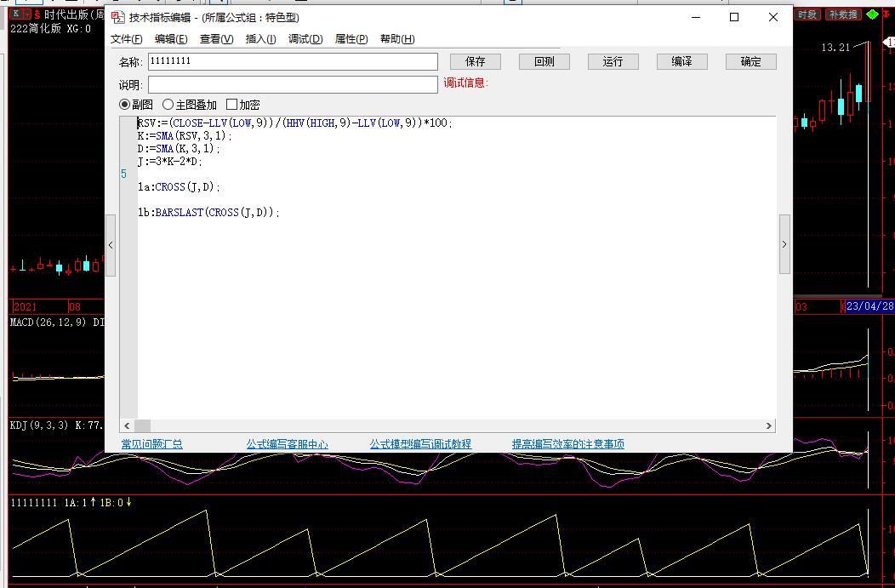The width and height of the screenshot is (895, 588).
Task: Expand the left side panel arrow
Action: pyautogui.click(x=111, y=245)
